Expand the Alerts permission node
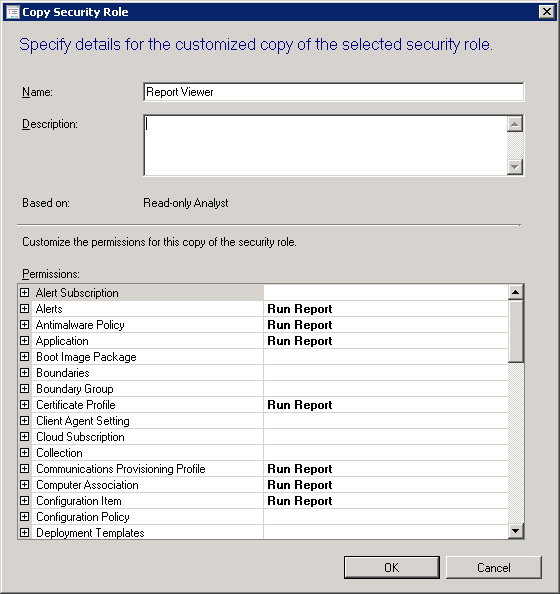The height and width of the screenshot is (594, 560). point(25,309)
